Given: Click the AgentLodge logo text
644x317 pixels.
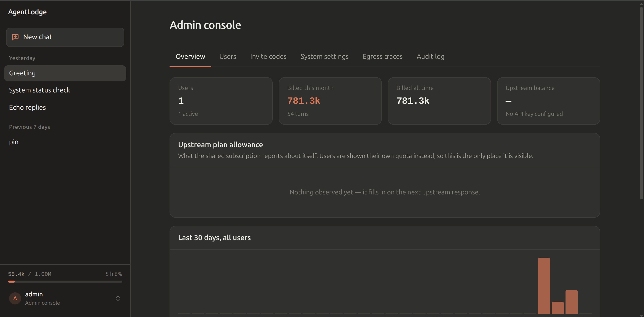Looking at the screenshot, I should coord(27,12).
